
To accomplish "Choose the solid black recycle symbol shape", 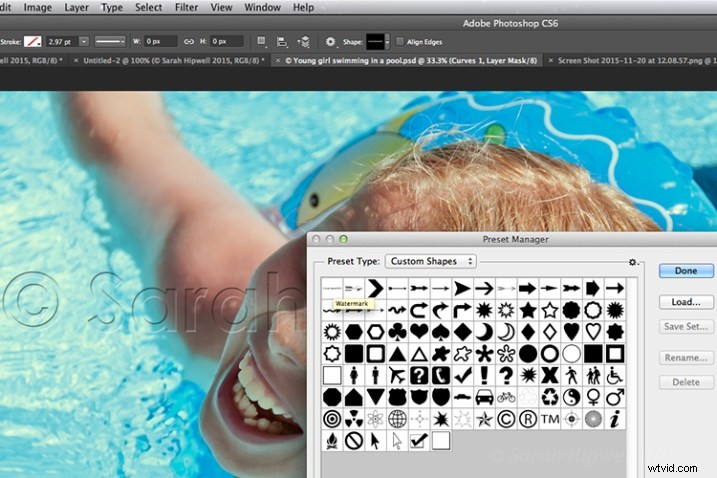I will coord(550,397).
